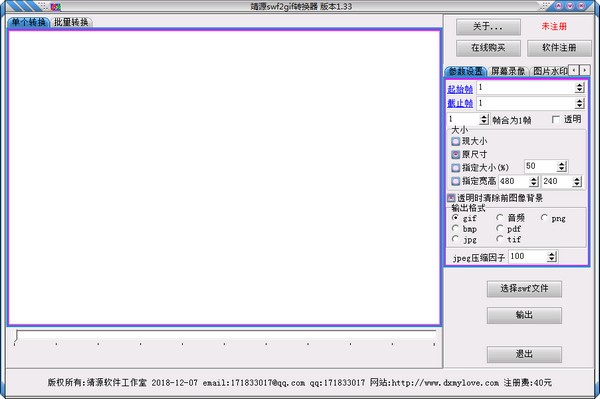Open the 关于... about button

(488, 27)
